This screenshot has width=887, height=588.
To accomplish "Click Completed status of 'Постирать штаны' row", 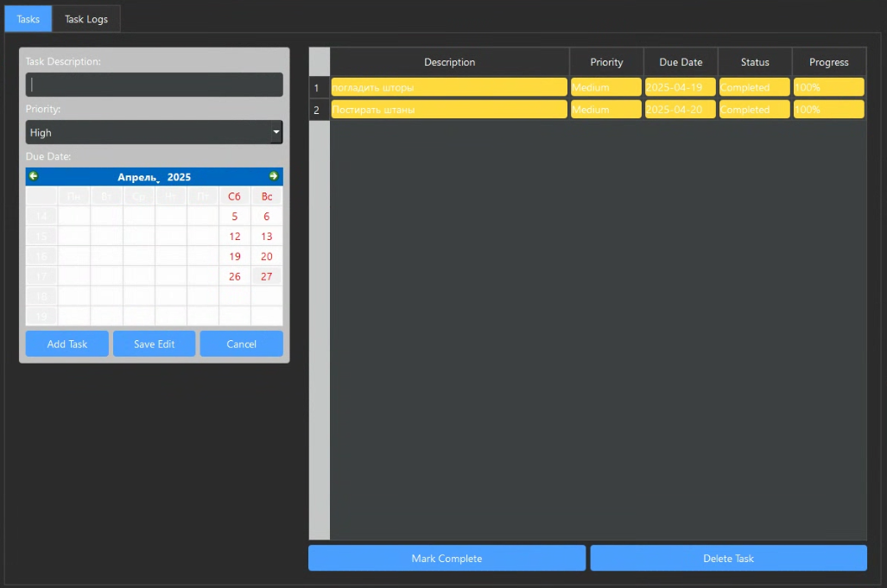I will pyautogui.click(x=755, y=110).
